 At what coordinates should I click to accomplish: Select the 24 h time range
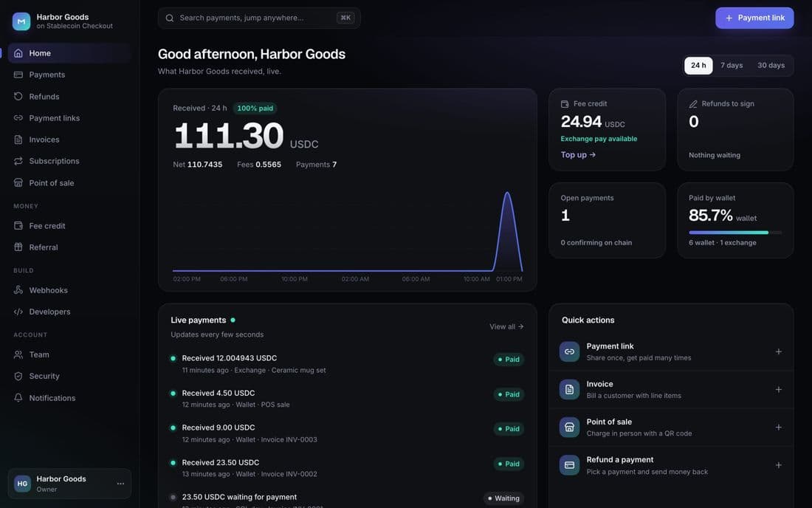[x=698, y=66]
